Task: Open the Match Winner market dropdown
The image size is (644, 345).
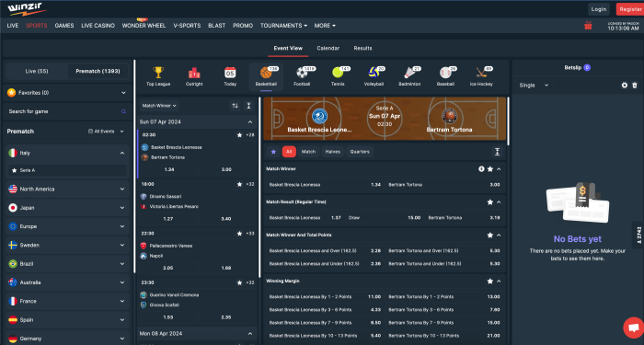Action: (x=159, y=106)
